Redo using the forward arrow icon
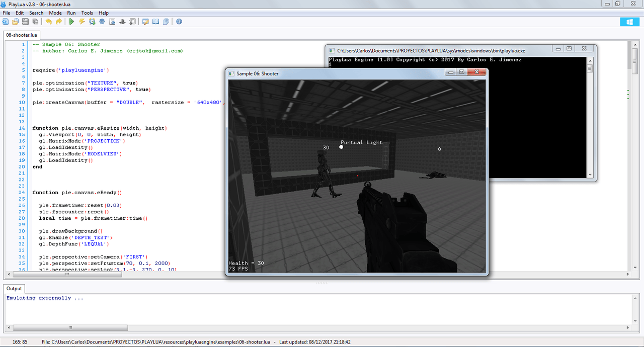Viewport: 644px width, 347px height. (x=58, y=22)
